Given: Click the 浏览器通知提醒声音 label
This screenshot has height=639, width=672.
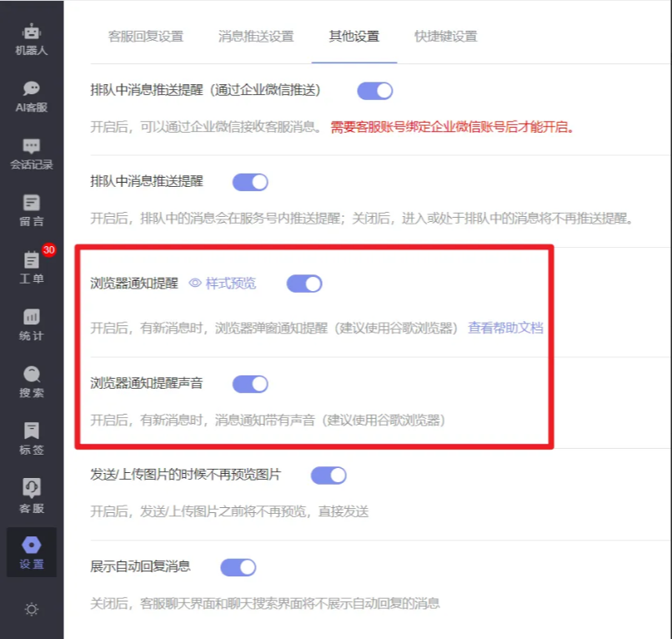Looking at the screenshot, I should tap(147, 383).
